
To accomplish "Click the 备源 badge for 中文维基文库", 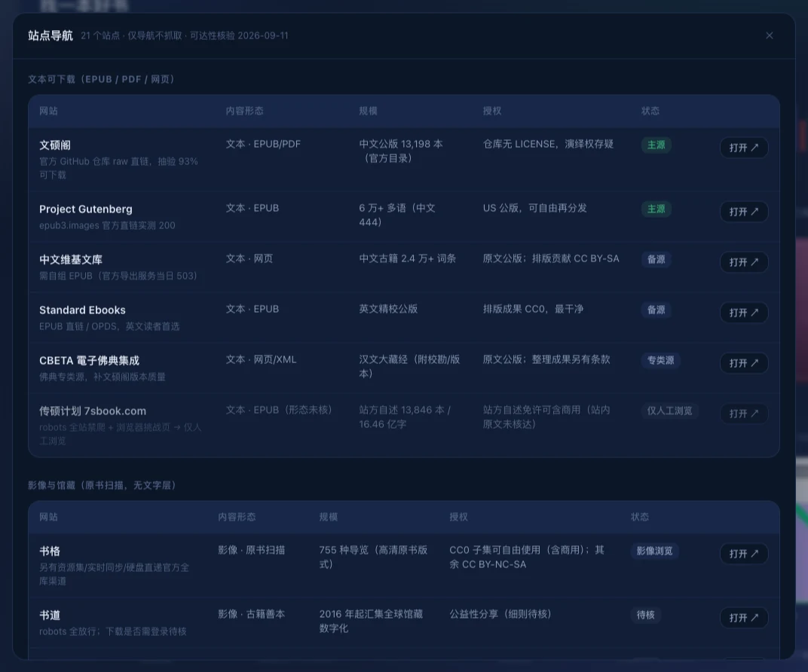I will pyautogui.click(x=656, y=259).
